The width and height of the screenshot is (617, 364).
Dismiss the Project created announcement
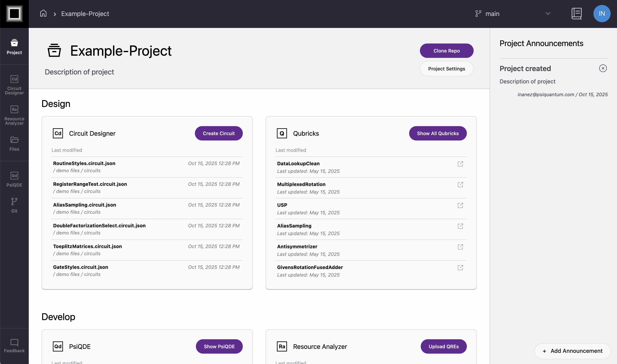(x=603, y=68)
